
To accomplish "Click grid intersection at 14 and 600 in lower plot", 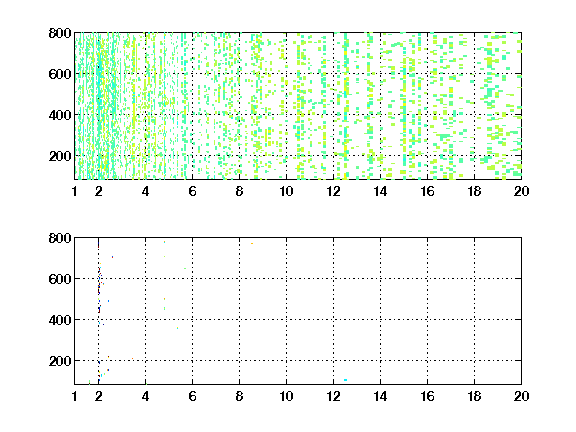I will [381, 278].
